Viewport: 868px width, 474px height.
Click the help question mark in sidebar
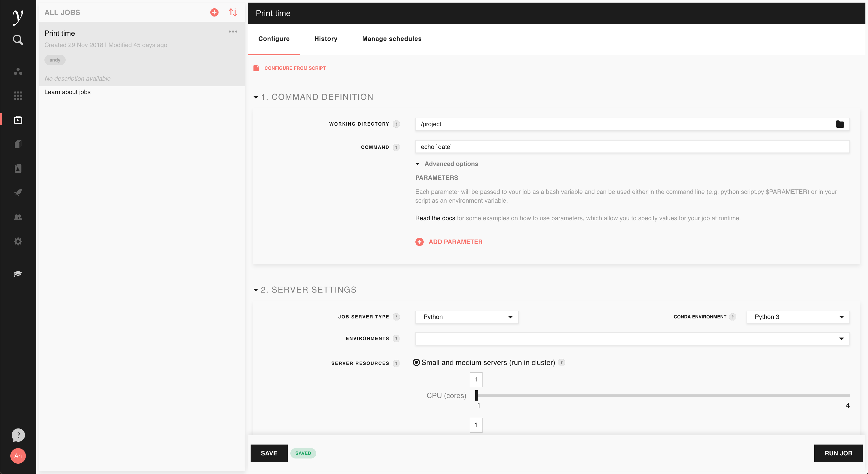point(18,435)
